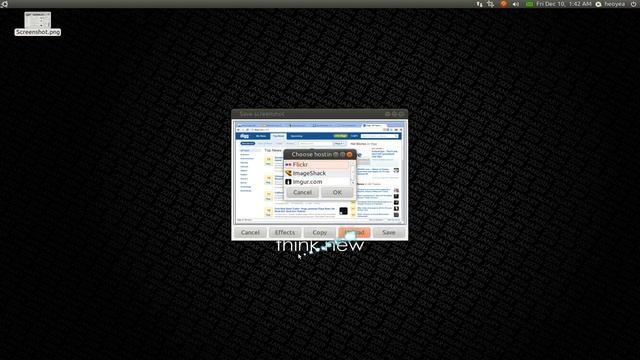
Task: Copy the screenshot to clipboard
Action: [x=320, y=232]
